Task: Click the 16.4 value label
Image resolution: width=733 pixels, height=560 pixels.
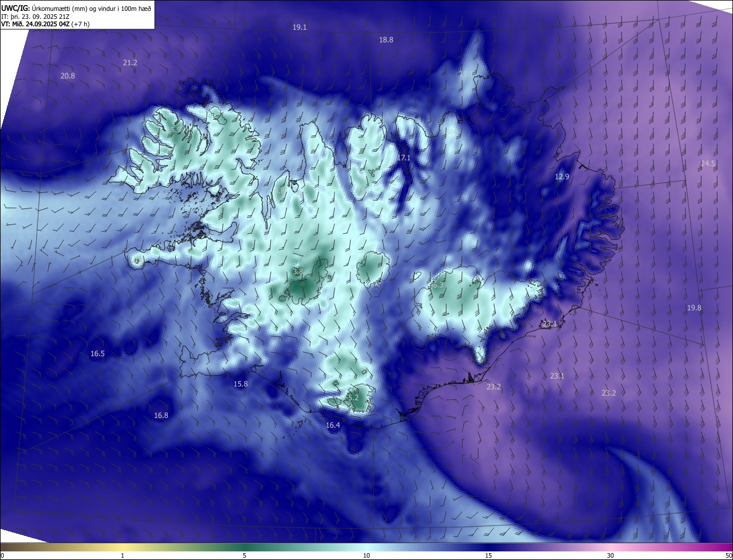Action: pos(333,425)
